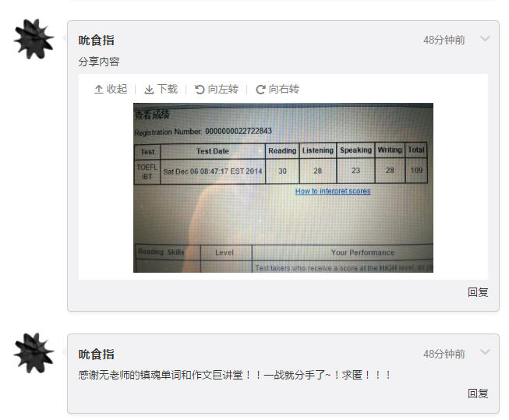
Task: Click the TOEFL score screenshot image
Action: (283, 188)
